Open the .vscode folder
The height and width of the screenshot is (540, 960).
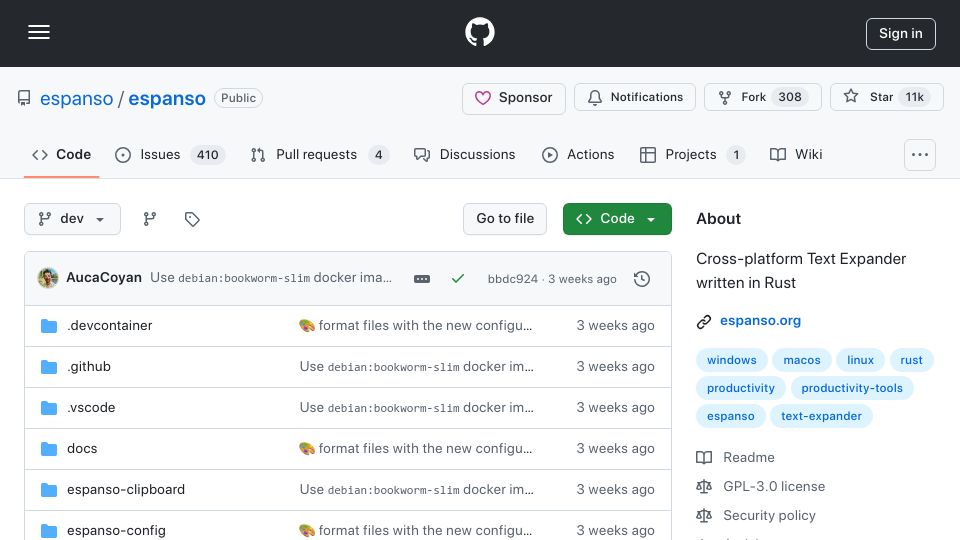pyautogui.click(x=91, y=408)
